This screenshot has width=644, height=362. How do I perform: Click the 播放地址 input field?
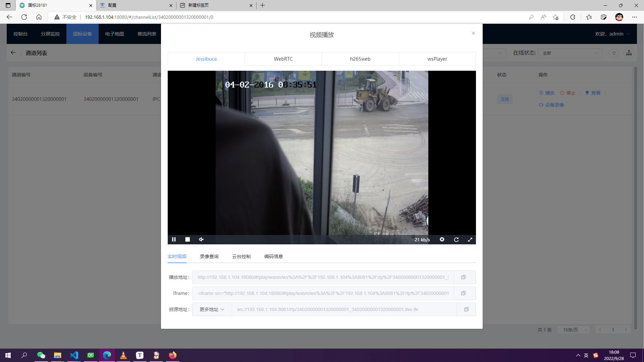323,277
